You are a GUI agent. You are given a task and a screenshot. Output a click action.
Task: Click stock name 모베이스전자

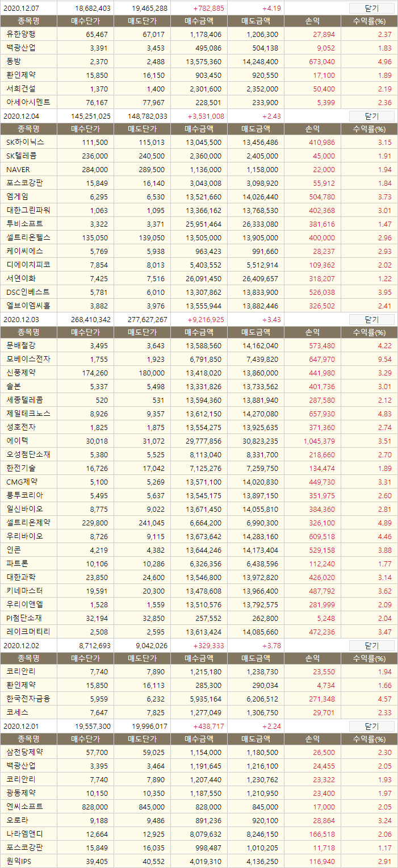click(x=28, y=359)
